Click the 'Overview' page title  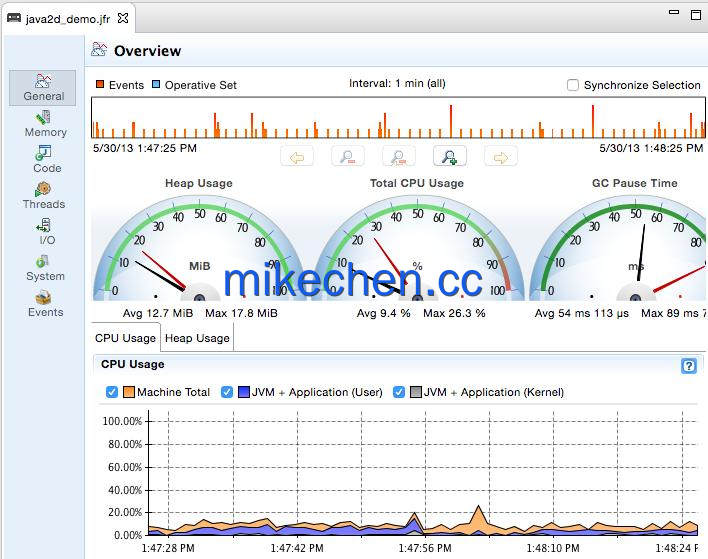coord(148,51)
